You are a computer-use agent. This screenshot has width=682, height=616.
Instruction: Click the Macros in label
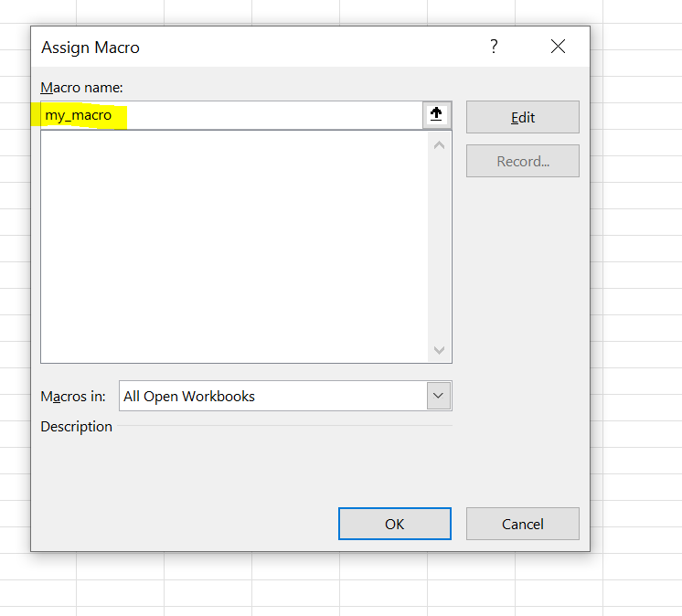73,397
